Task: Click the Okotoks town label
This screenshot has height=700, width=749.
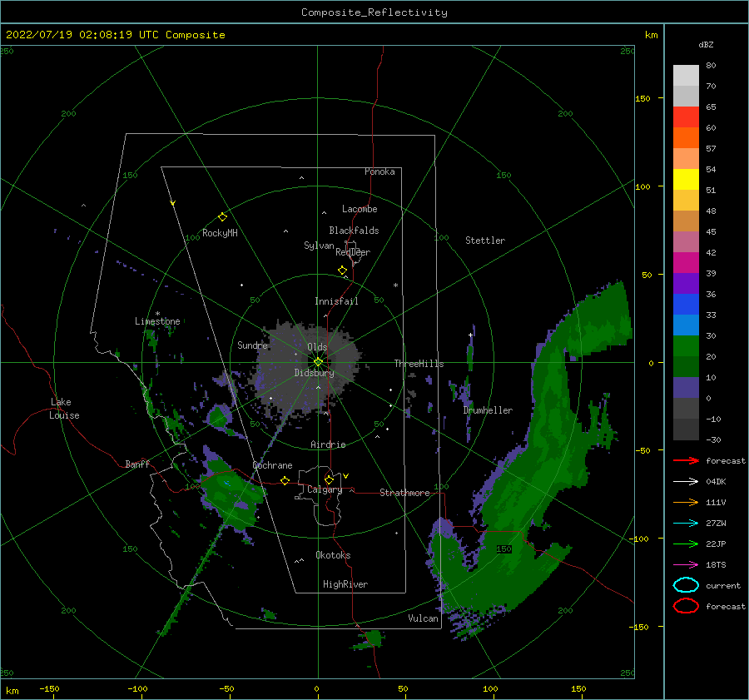Action: [x=333, y=555]
